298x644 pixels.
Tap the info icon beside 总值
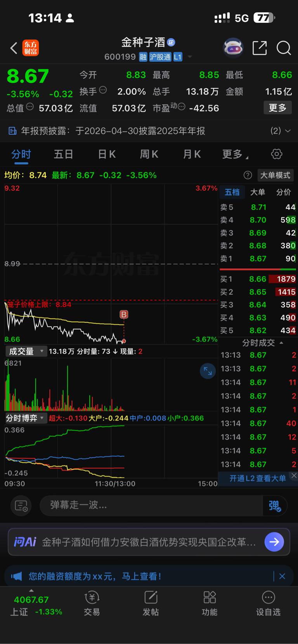click(30, 107)
